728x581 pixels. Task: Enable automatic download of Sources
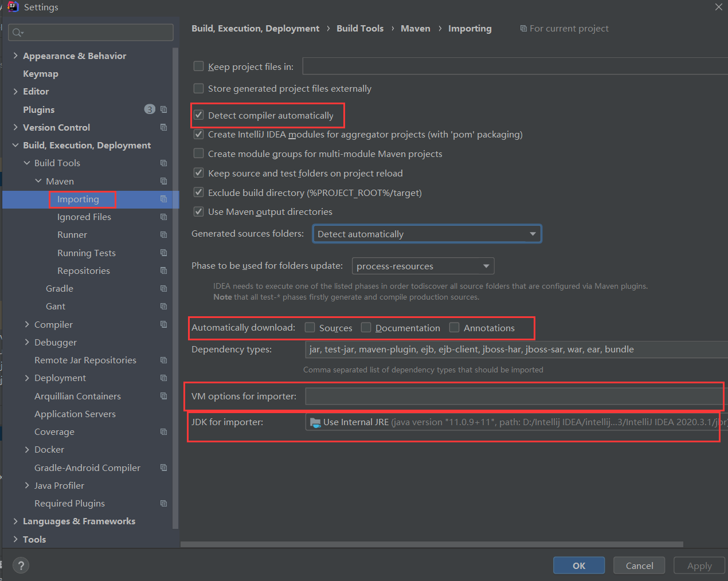pos(310,328)
